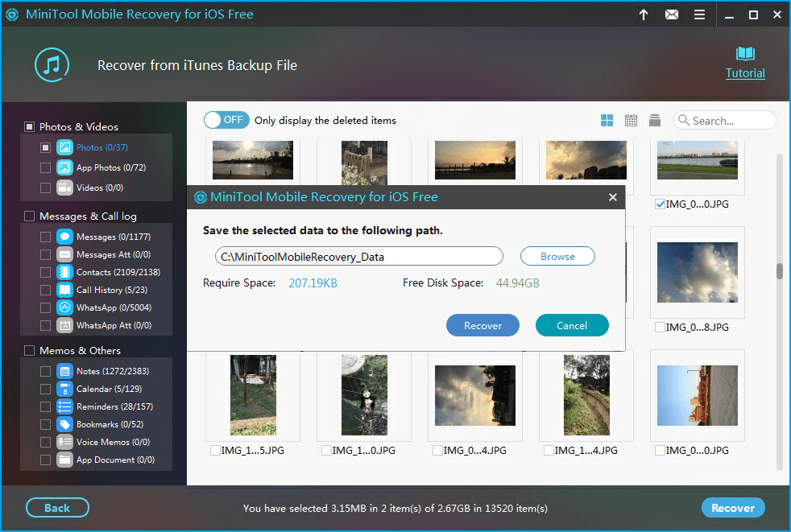The width and height of the screenshot is (791, 532).
Task: Check the App Photos (0/72) checkbox
Action: coord(45,167)
